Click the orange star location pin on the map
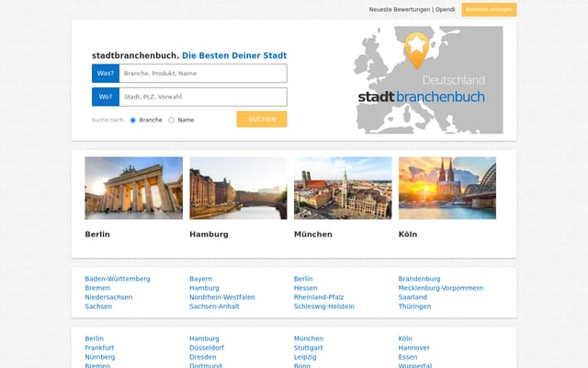Screen dimensions: 588x368 pyautogui.click(x=416, y=51)
